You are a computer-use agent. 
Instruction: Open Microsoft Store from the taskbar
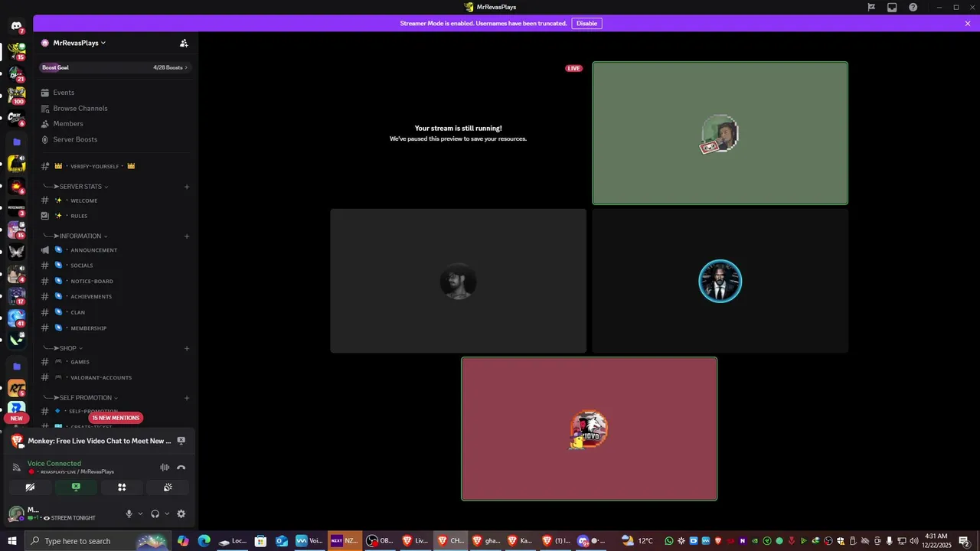(x=260, y=541)
